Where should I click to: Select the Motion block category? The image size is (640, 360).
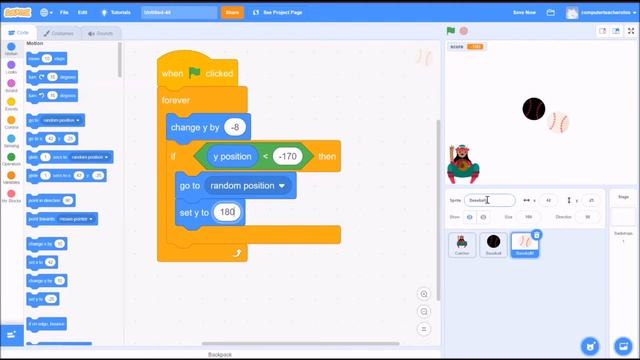(x=11, y=49)
